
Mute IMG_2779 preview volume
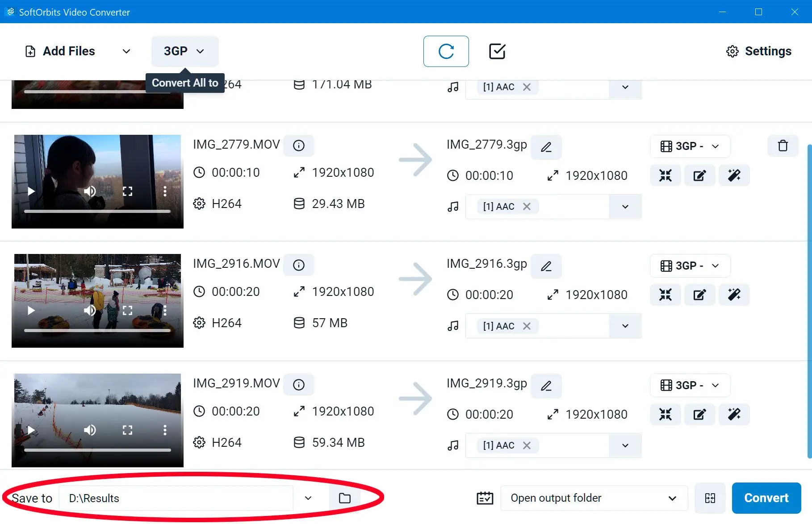point(90,191)
